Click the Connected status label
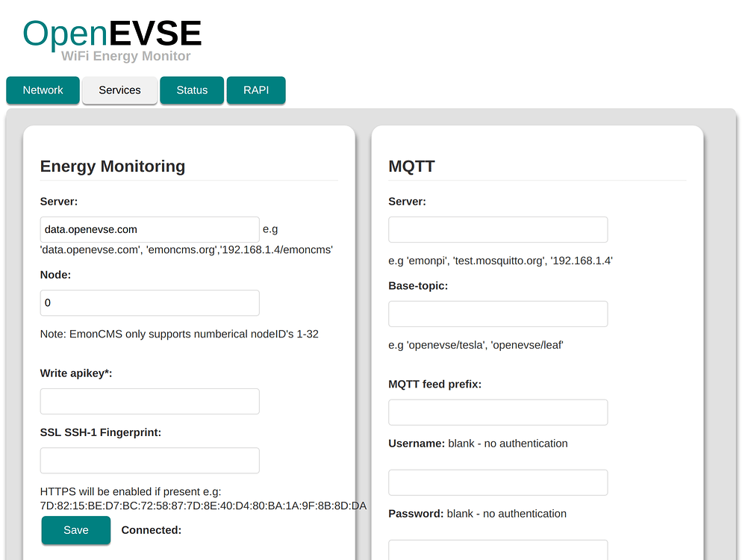Screen dimensions: 751x560 coord(151,530)
